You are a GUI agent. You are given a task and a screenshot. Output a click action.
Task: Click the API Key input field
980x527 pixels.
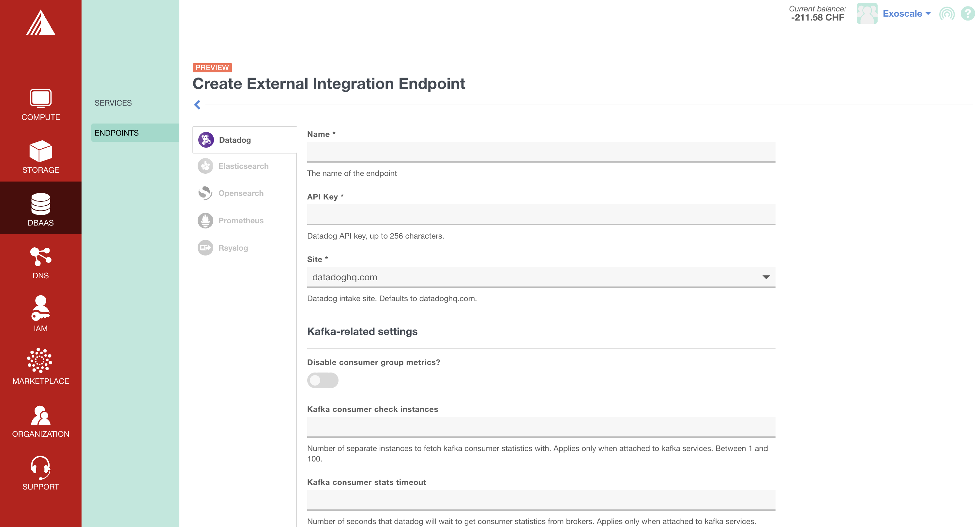pos(540,214)
